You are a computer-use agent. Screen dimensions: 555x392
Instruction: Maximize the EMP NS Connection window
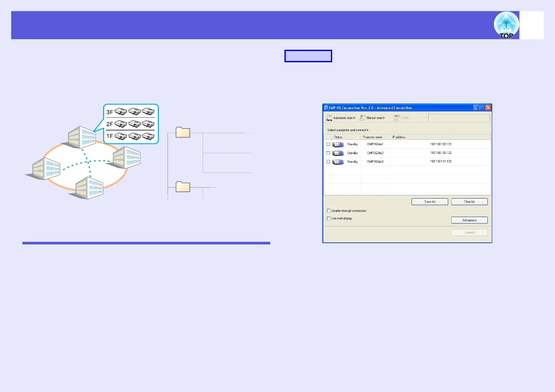pos(482,108)
